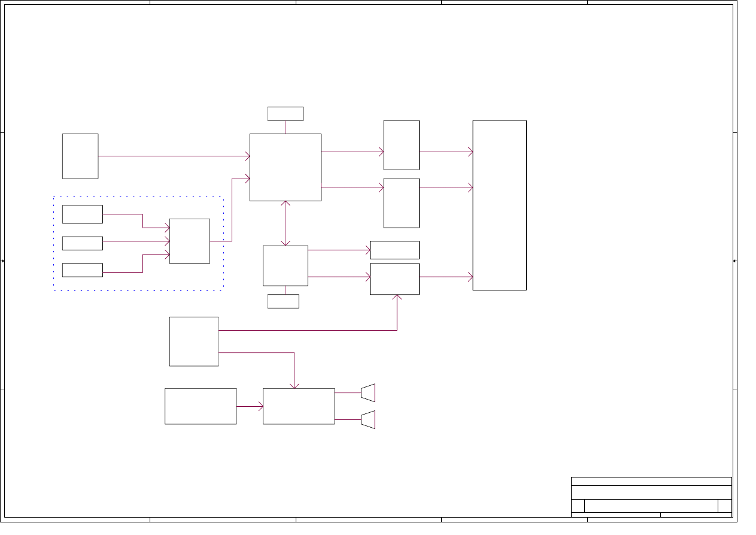Click the long arrow entering the central block

tap(174, 156)
